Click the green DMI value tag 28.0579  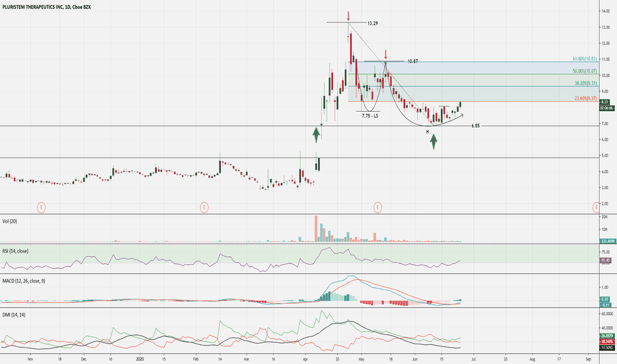(607, 336)
